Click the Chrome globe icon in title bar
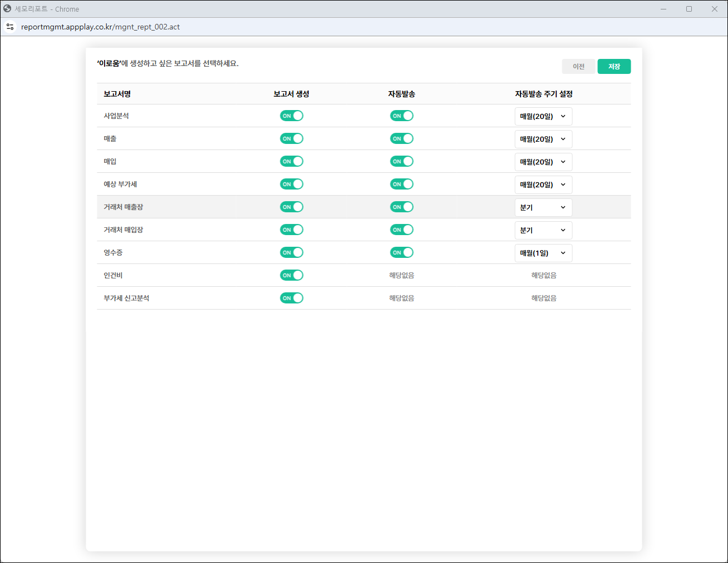This screenshot has height=563, width=728. (7, 9)
